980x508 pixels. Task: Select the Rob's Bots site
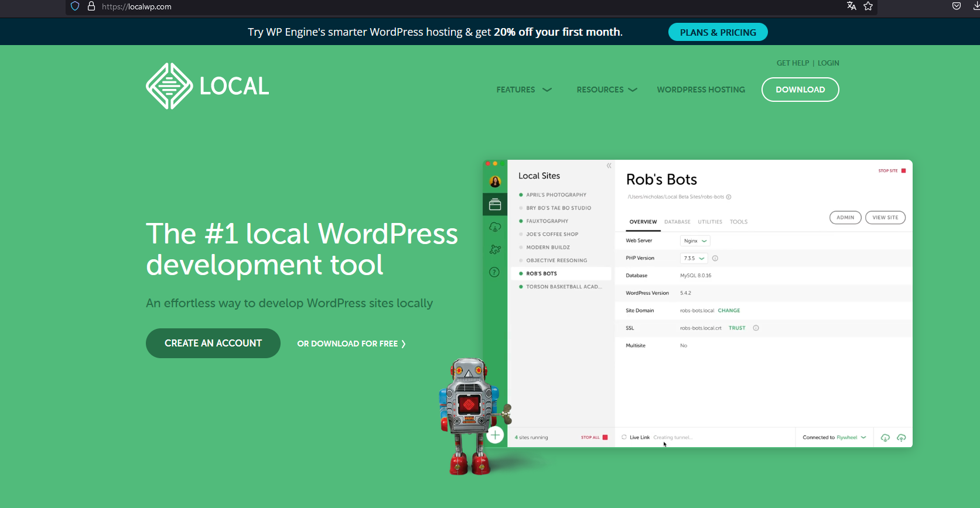561,273
